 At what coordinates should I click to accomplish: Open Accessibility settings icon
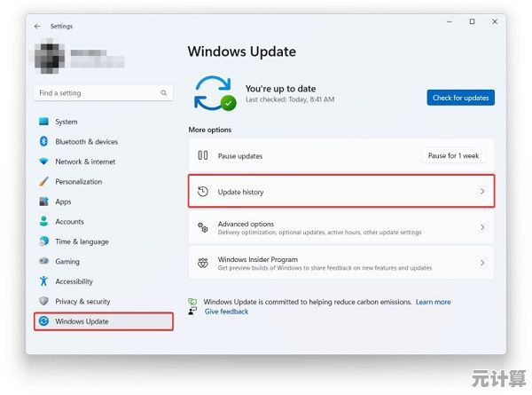tap(43, 281)
